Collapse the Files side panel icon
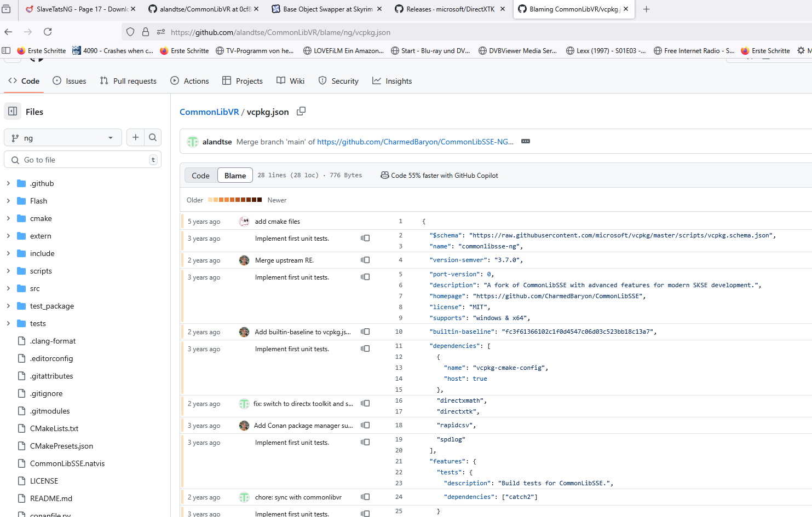The image size is (812, 517). pyautogui.click(x=13, y=112)
